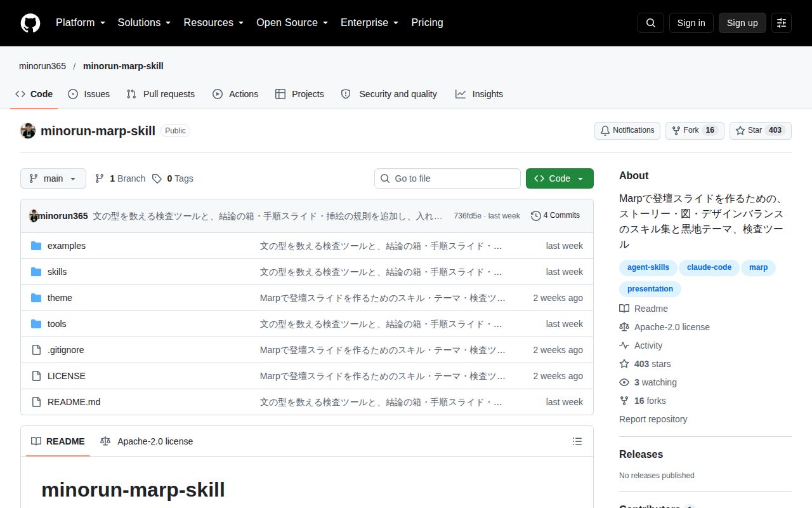Star this repository
This screenshot has height=508, width=812.
tap(761, 131)
